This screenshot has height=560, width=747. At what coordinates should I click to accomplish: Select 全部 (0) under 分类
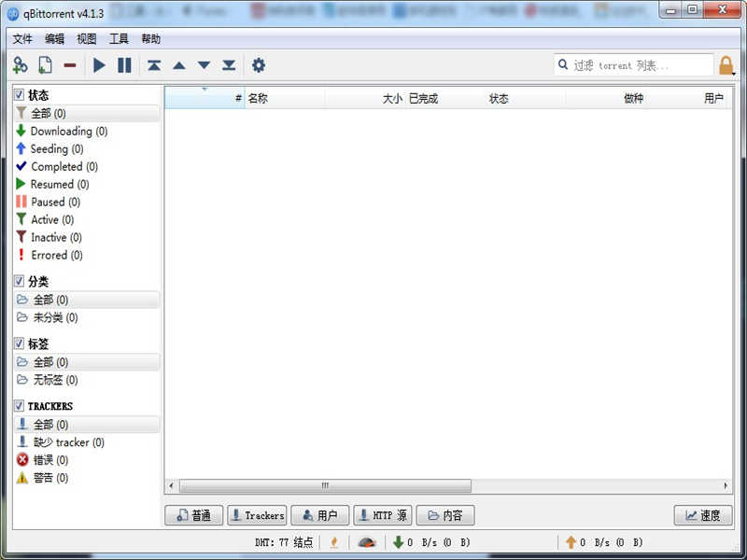click(x=87, y=300)
